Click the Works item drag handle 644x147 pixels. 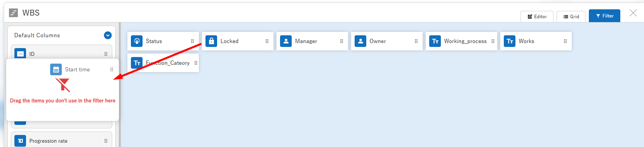pyautogui.click(x=565, y=41)
